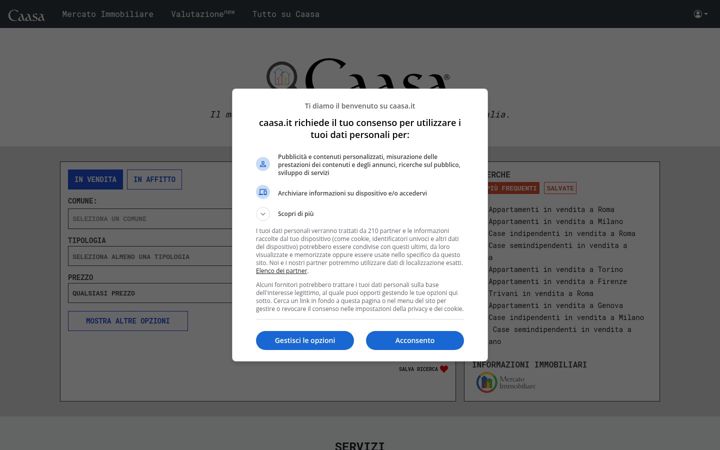
Task: Click personalized ads person icon
Action: point(263,164)
